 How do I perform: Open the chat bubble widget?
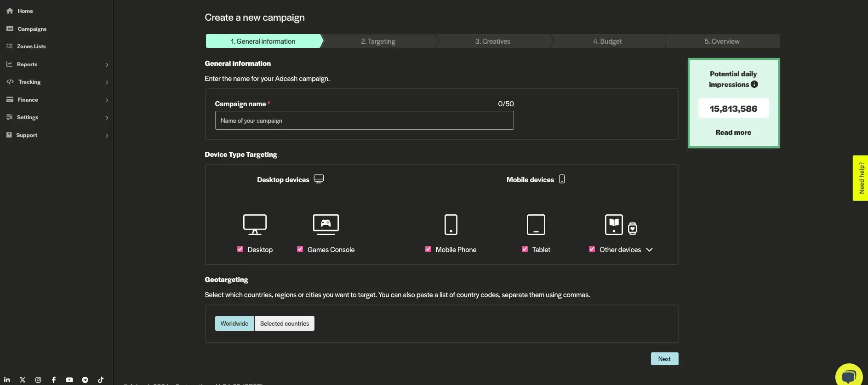coord(849,375)
